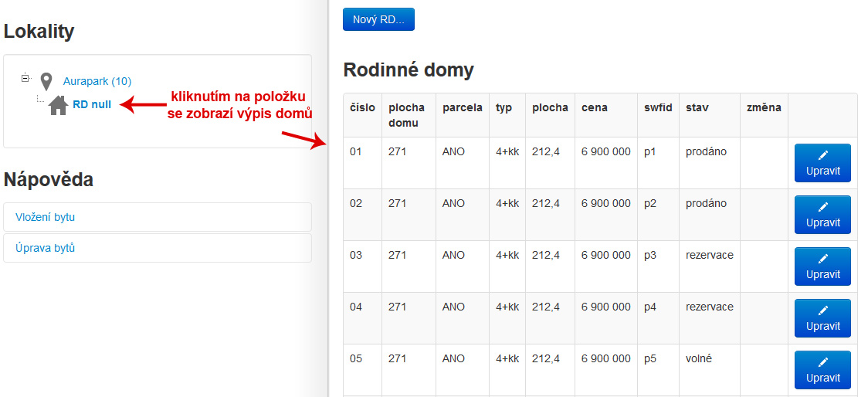The image size is (868, 397).
Task: Open the Aurapark (10) locality
Action: (x=97, y=81)
